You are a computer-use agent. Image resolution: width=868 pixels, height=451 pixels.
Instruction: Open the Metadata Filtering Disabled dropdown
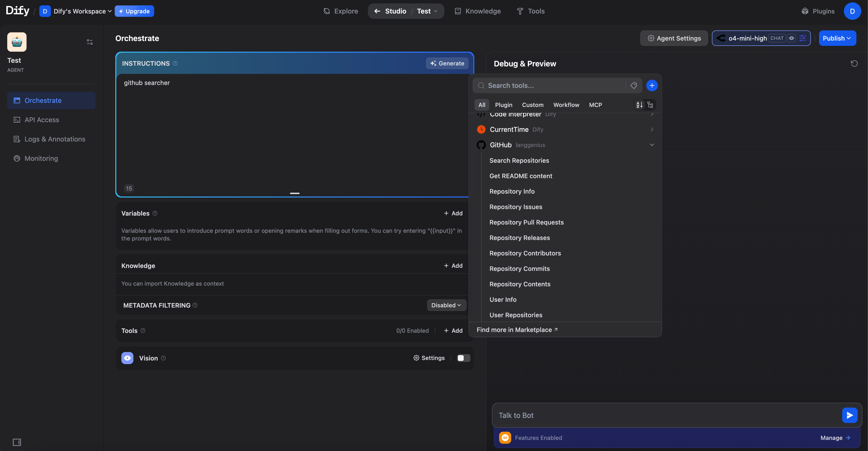tap(446, 305)
